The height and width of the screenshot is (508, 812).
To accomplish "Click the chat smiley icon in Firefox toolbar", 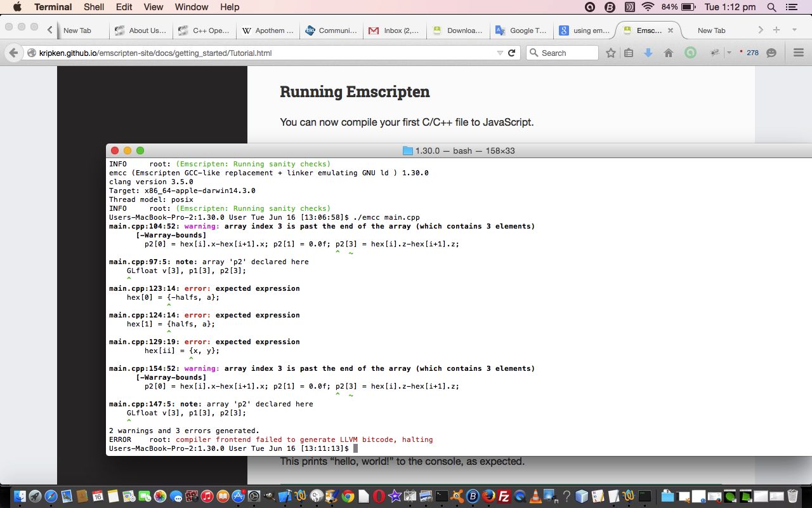I will 771,53.
